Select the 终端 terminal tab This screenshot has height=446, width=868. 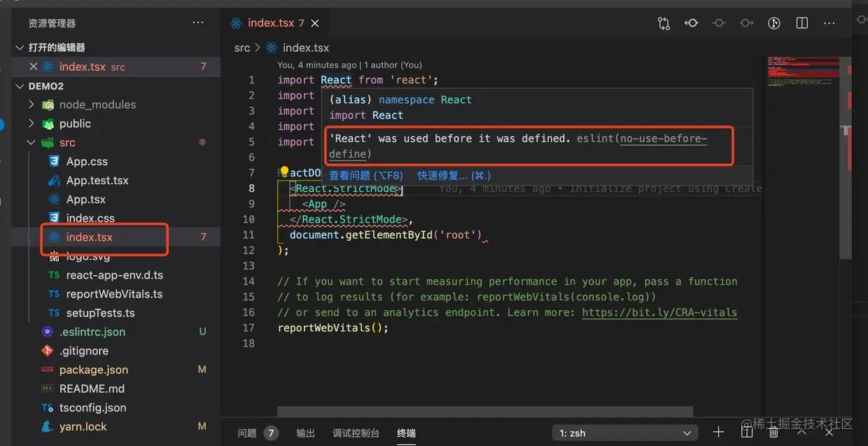point(407,433)
